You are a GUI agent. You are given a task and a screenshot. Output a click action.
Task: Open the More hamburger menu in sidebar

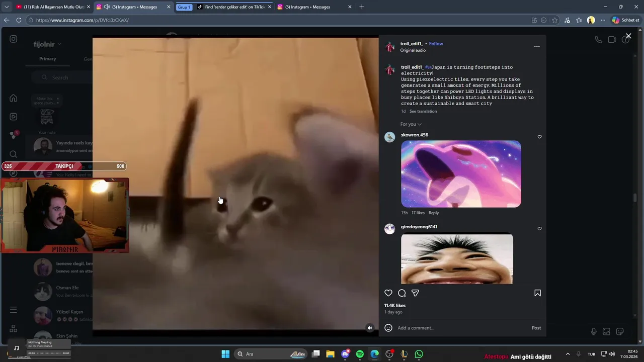point(14,310)
